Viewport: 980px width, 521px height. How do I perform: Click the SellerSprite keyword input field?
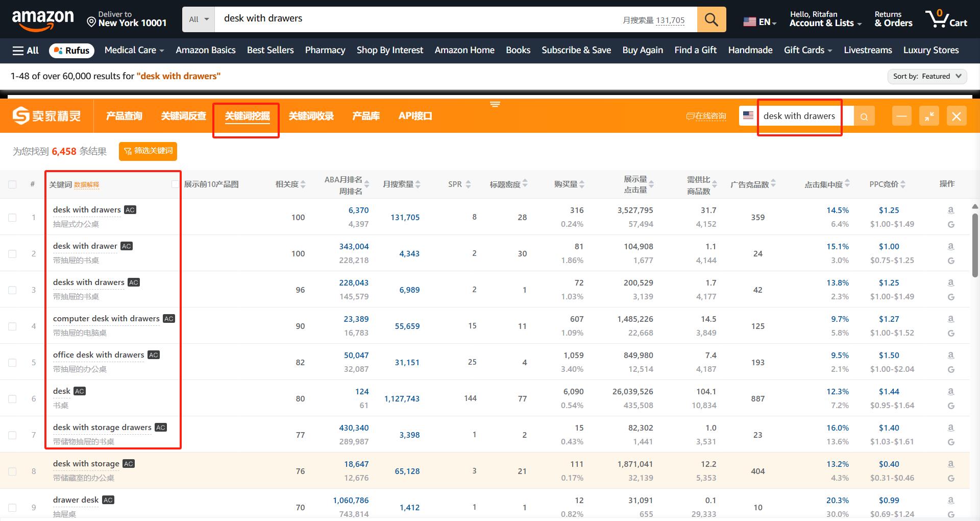pyautogui.click(x=806, y=116)
